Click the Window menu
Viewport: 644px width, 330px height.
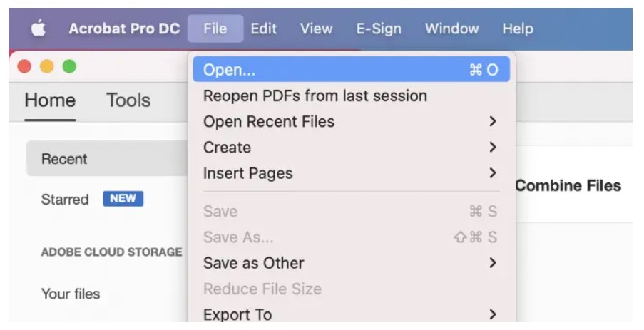[x=451, y=29]
